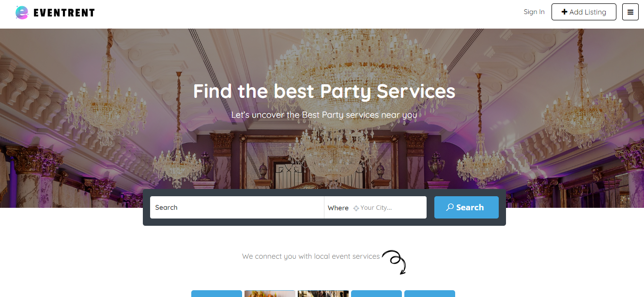Click the Sign In link
The width and height of the screenshot is (644, 297).
coord(534,12)
